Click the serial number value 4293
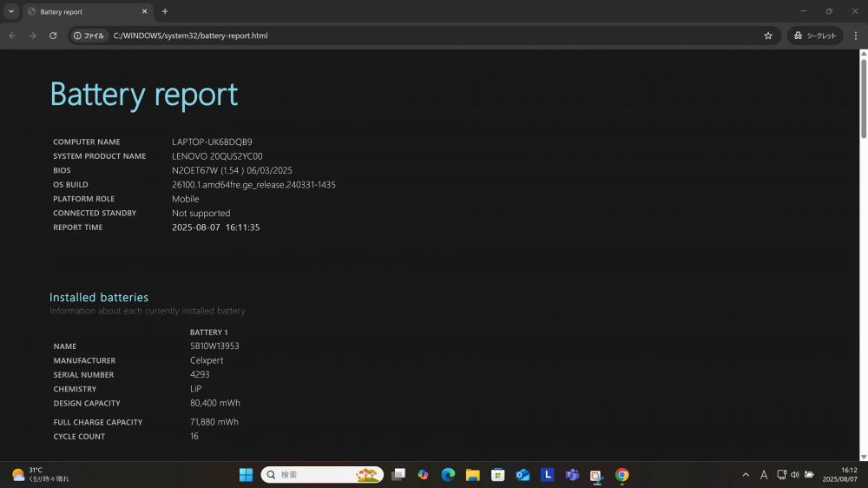 200,374
